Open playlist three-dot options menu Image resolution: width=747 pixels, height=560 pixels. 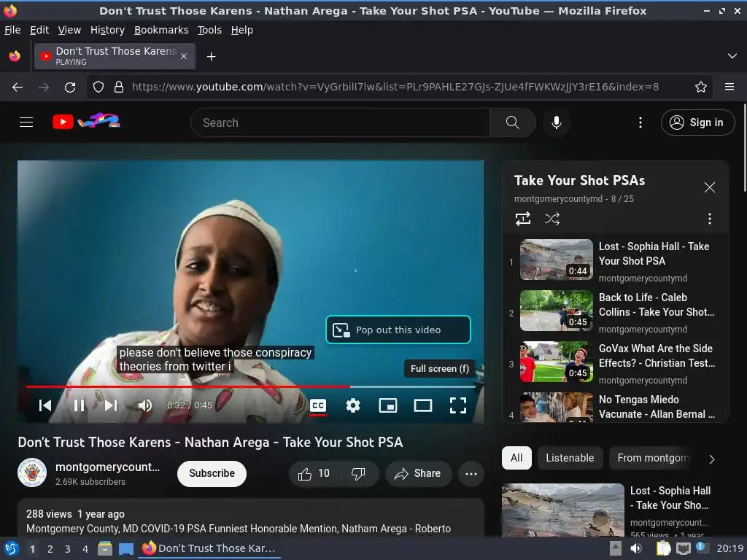709,219
